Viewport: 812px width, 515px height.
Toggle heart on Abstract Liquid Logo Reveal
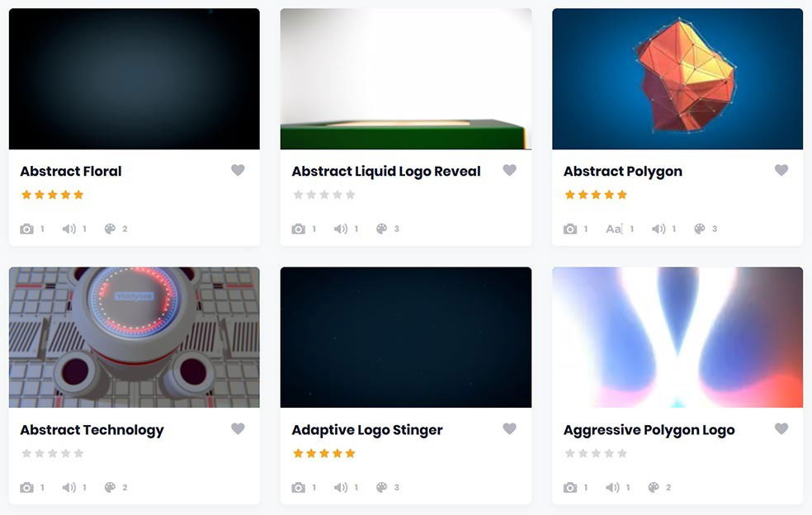pos(510,170)
